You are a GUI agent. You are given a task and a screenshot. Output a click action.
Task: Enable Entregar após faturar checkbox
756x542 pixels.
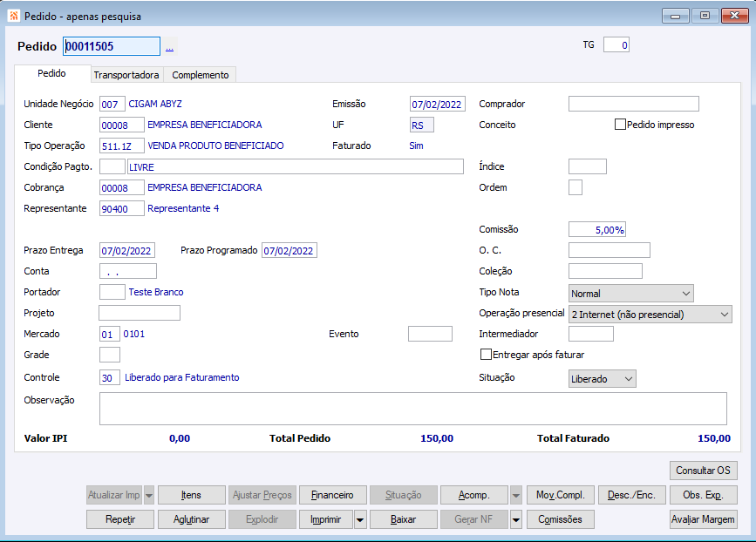(487, 355)
